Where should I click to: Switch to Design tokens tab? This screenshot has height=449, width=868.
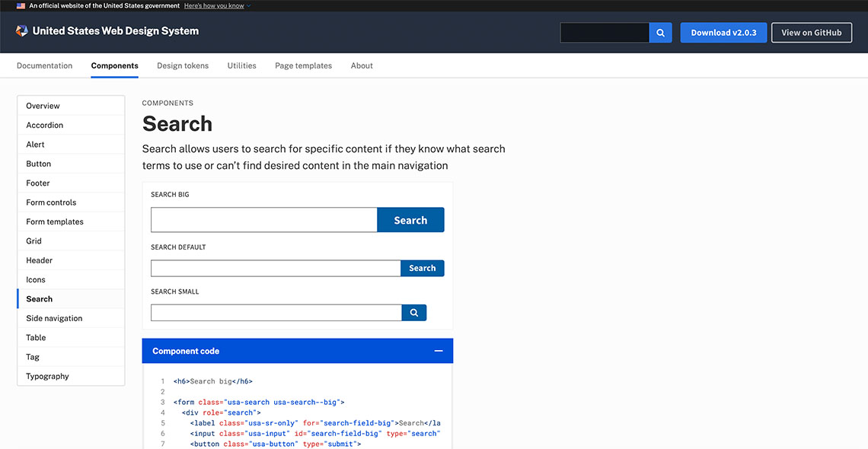[x=183, y=65]
